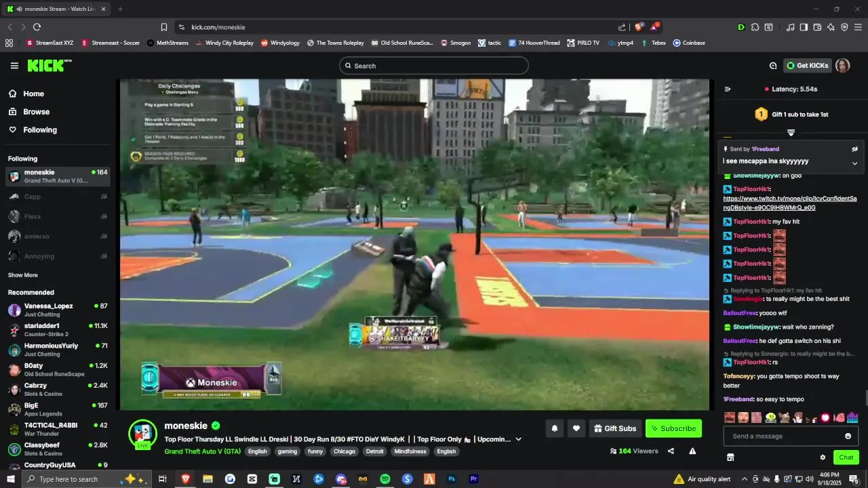Toggle follow heart for moneskie

[576, 428]
